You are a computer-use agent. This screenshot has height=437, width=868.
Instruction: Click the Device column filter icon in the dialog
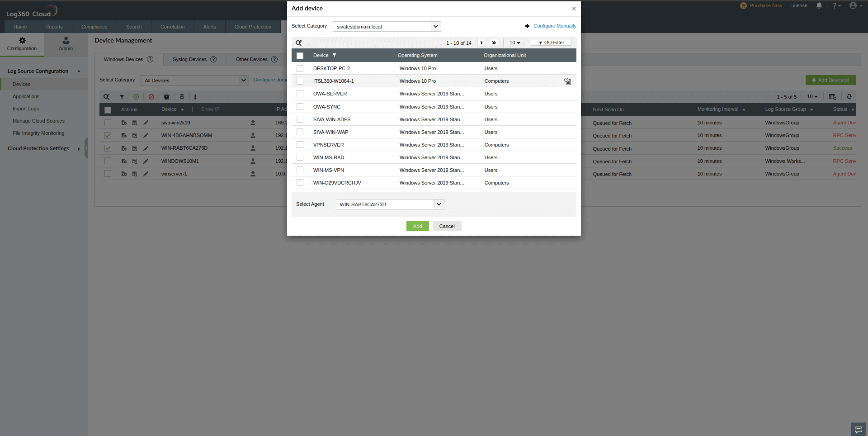point(335,55)
